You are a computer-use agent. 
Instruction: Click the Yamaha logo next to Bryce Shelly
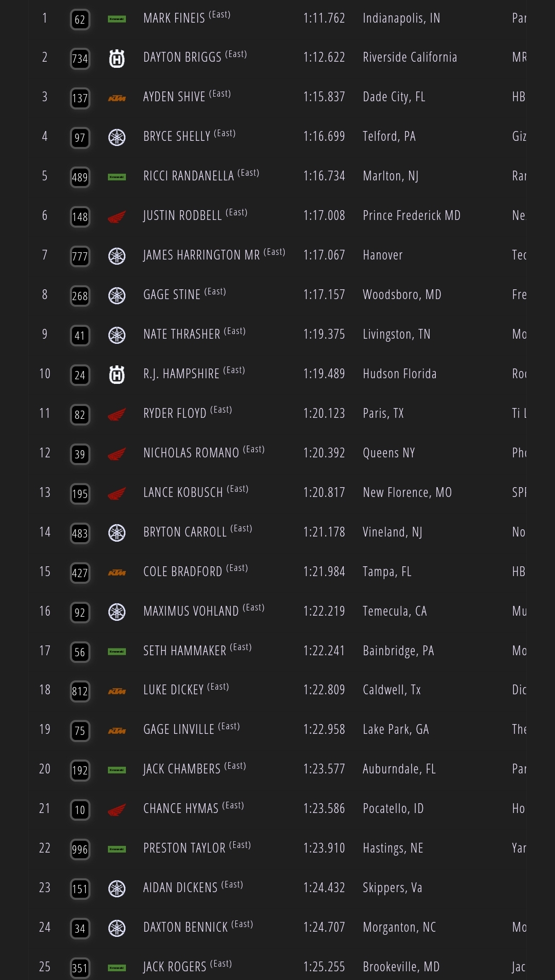pos(117,137)
